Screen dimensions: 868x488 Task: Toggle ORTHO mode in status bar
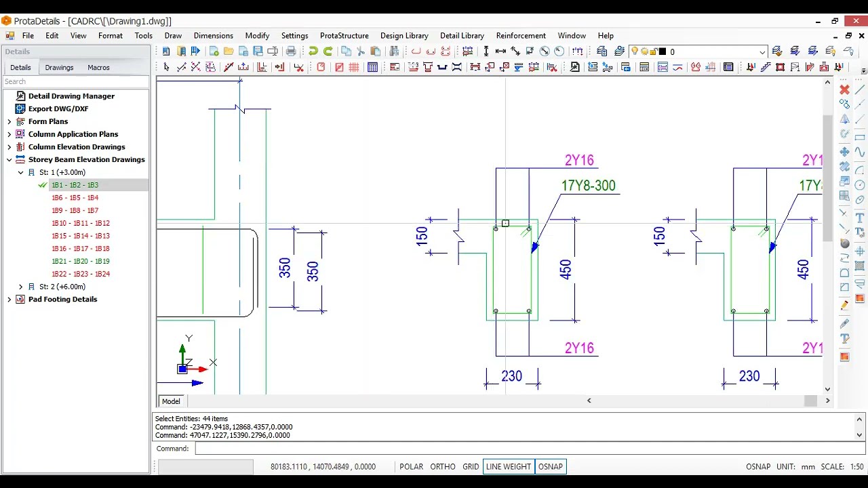(443, 466)
